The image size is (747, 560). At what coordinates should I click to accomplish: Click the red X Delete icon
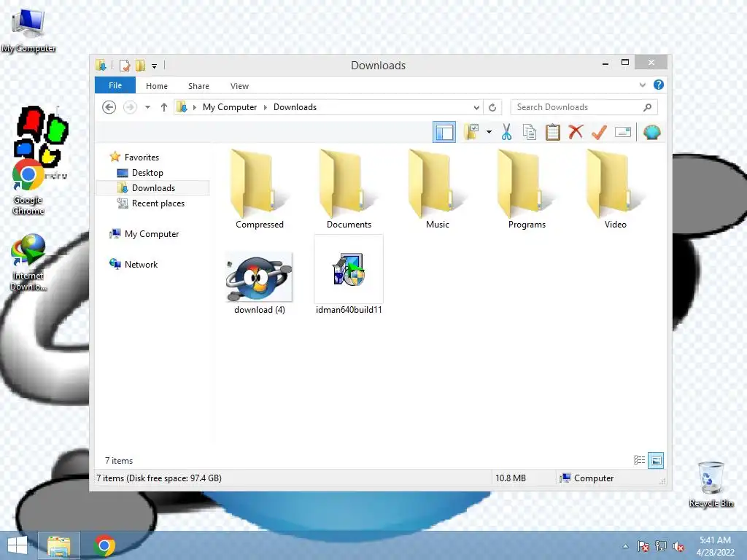click(576, 131)
